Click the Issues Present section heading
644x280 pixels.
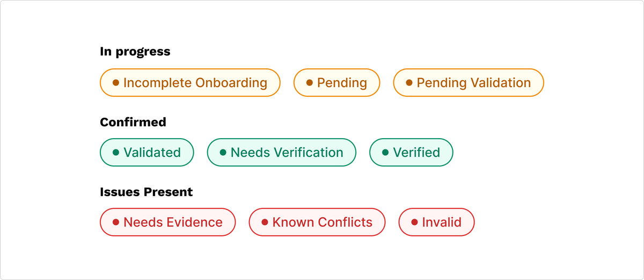pyautogui.click(x=147, y=192)
